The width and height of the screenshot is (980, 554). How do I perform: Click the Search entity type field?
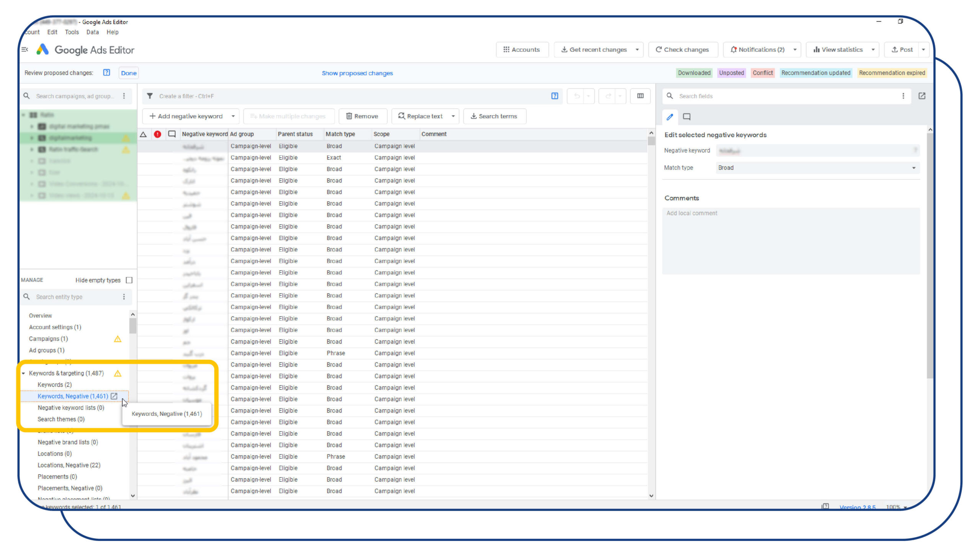(x=75, y=297)
